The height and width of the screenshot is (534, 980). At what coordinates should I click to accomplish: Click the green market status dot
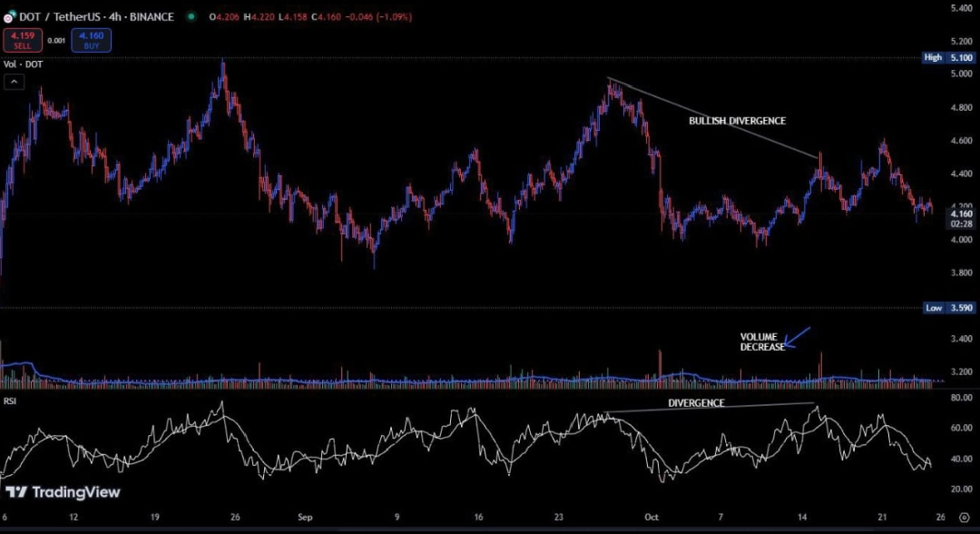(x=191, y=17)
